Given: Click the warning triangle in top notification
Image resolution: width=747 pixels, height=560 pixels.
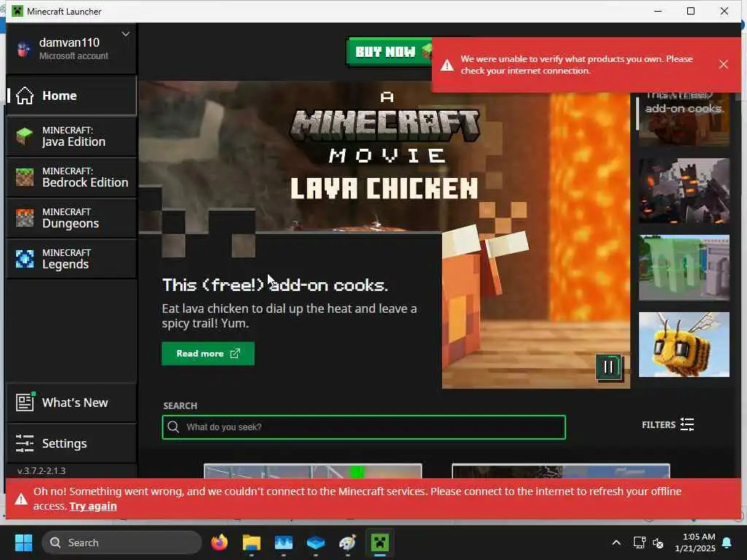Looking at the screenshot, I should (x=447, y=65).
